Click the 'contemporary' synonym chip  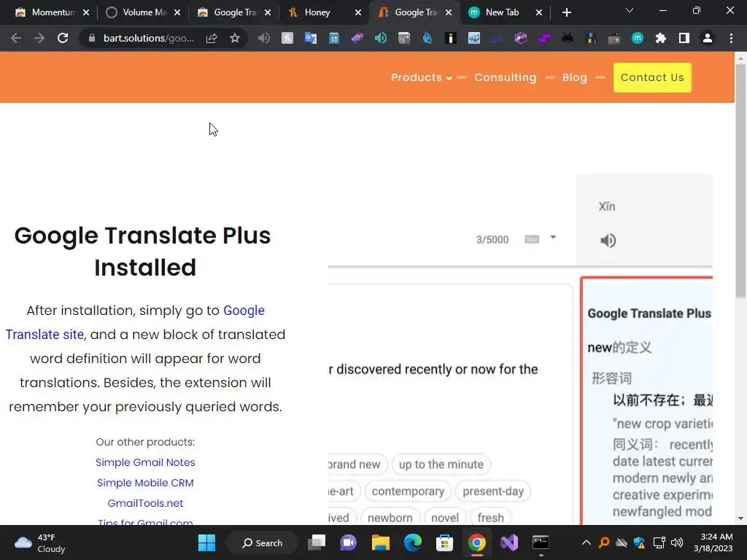(408, 491)
